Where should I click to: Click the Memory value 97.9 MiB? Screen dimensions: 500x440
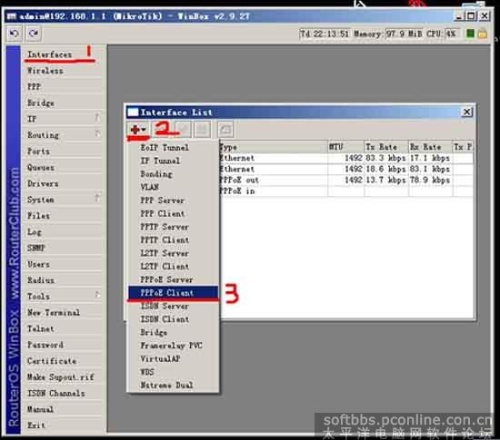404,34
